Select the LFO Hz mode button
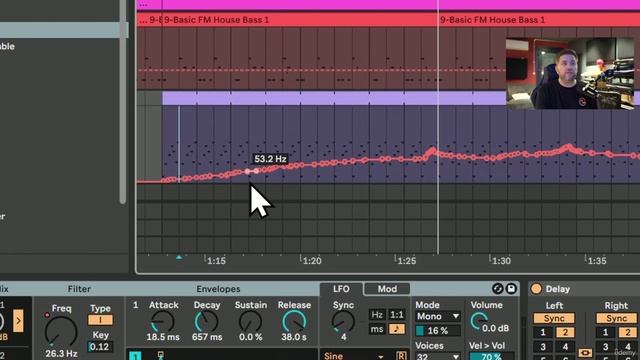 pos(377,315)
